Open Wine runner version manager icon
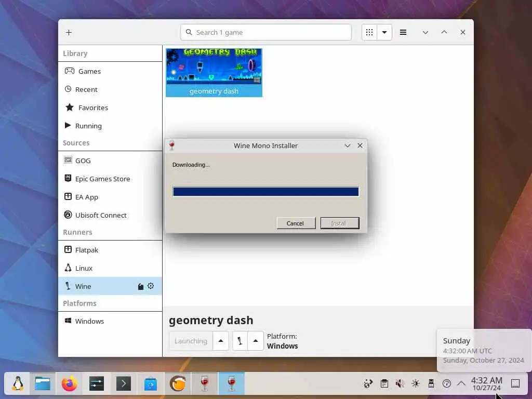This screenshot has height=399, width=532. click(140, 286)
